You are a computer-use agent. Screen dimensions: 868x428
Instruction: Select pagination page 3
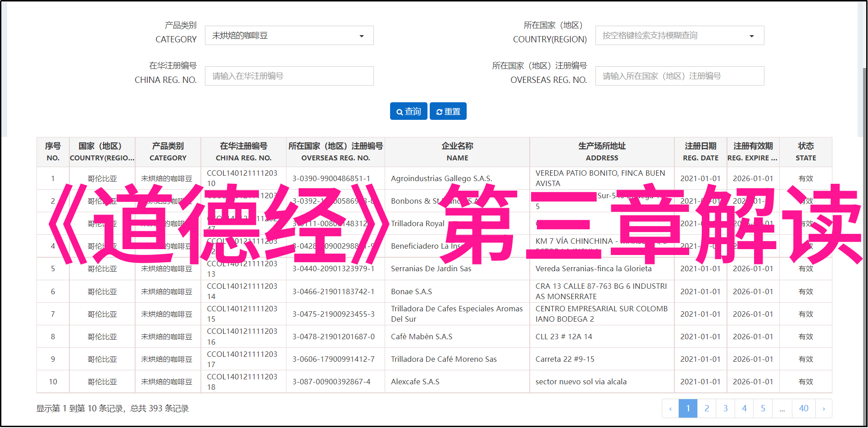point(726,409)
